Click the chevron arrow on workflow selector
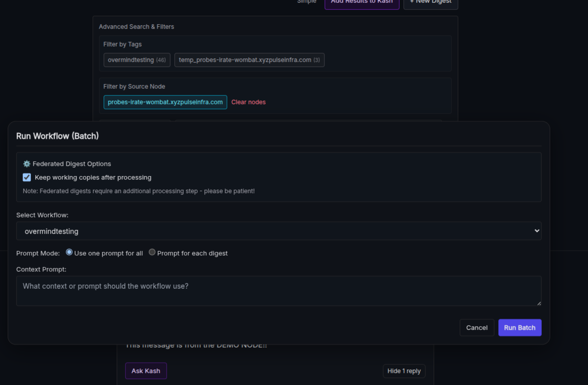 (537, 231)
